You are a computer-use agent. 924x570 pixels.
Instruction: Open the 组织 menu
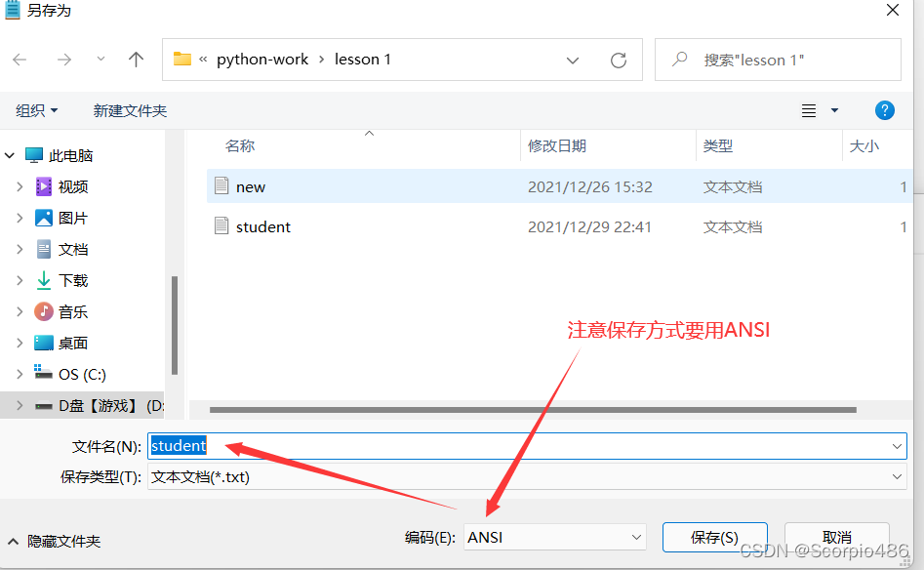[x=36, y=110]
